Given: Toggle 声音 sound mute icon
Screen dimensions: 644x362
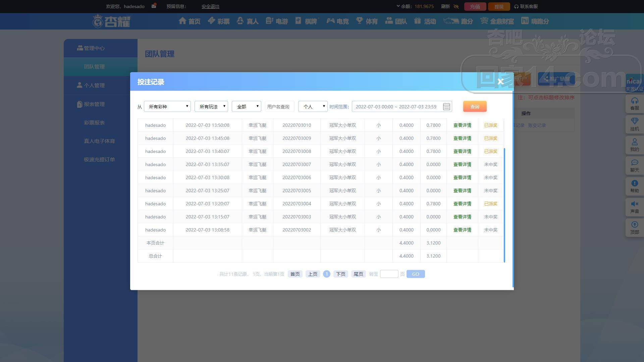Looking at the screenshot, I should pos(635,207).
